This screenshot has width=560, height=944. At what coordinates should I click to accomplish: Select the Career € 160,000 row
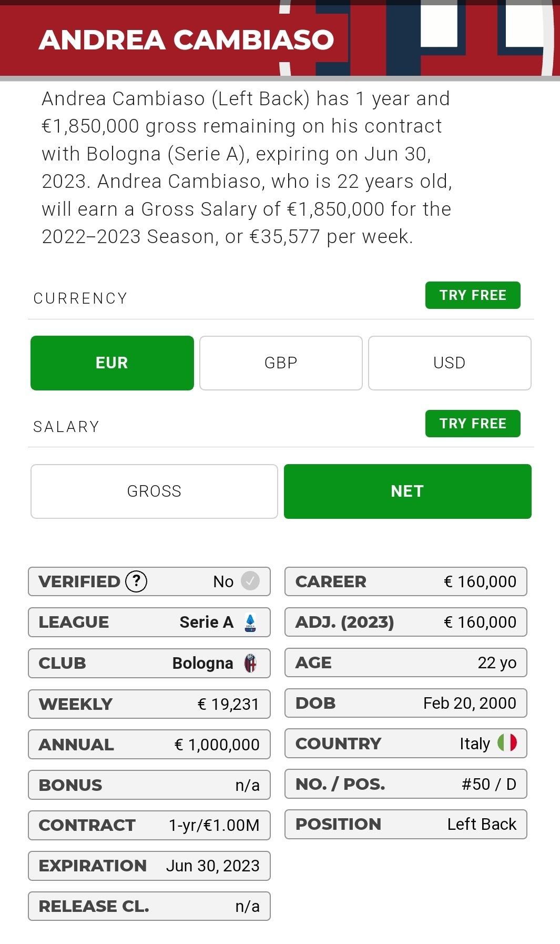click(x=406, y=581)
